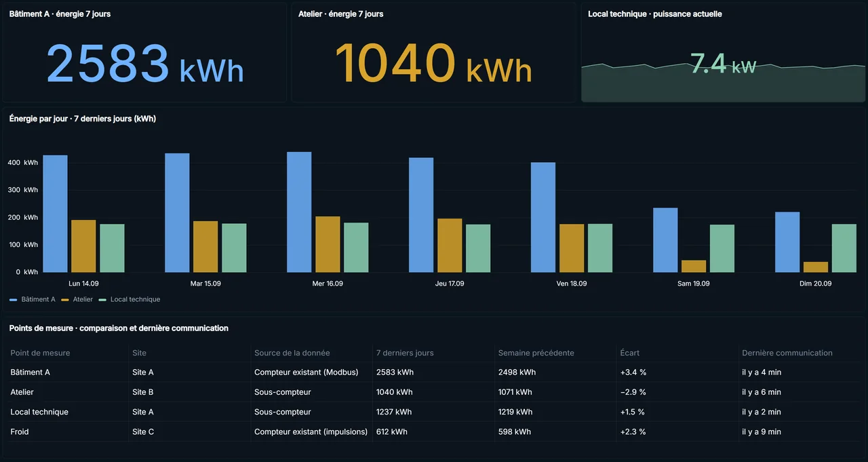Click '598 kWh' previous week cell
Screen dimensions: 868x462
tap(515, 431)
